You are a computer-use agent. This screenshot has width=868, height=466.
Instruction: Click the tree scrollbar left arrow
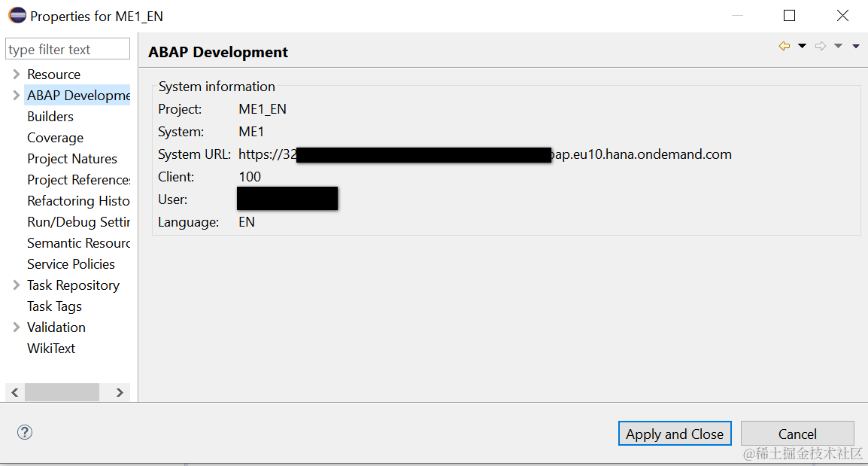click(15, 392)
